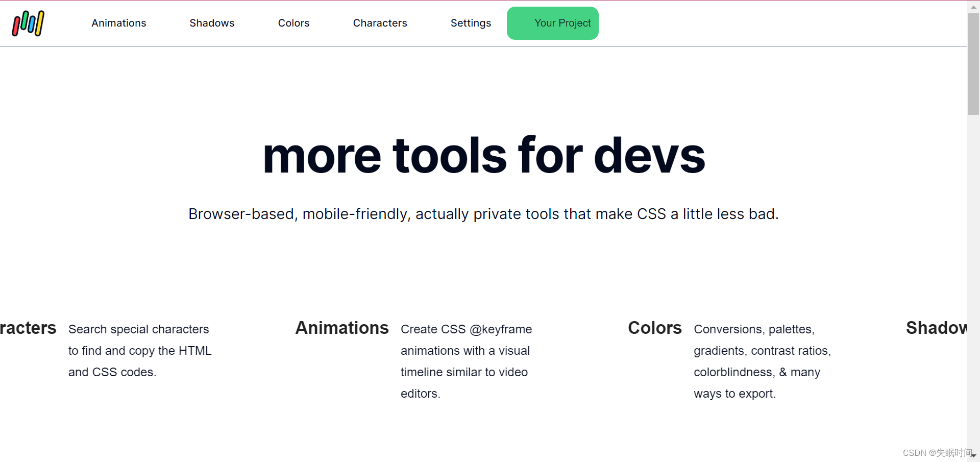Click the vertical scrollbar thumb
The height and width of the screenshot is (462, 980).
(973, 64)
